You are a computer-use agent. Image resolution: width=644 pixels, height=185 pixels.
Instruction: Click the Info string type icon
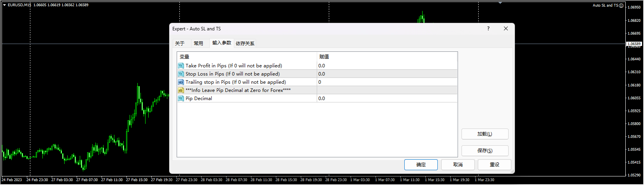click(181, 90)
